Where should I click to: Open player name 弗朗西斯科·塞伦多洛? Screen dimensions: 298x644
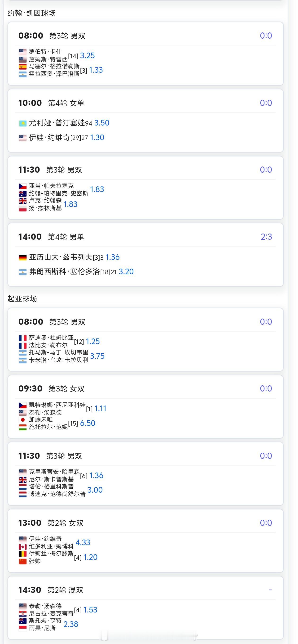pyautogui.click(x=64, y=272)
